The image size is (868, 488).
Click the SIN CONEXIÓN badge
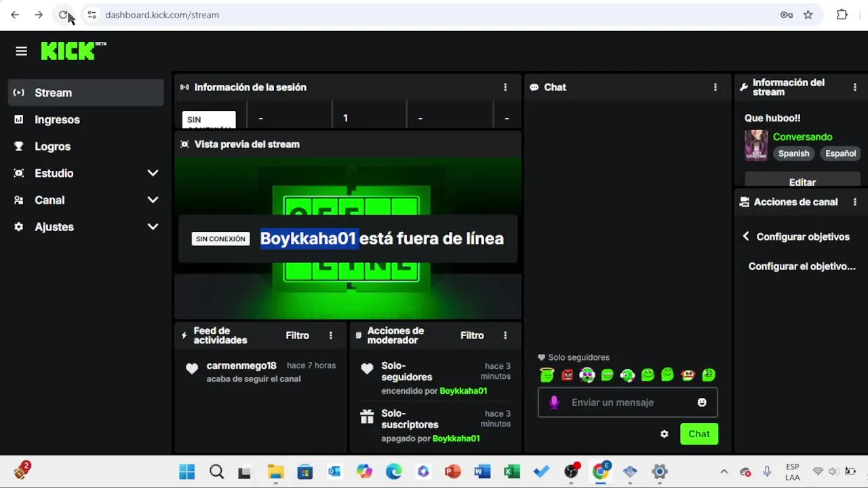pyautogui.click(x=220, y=239)
